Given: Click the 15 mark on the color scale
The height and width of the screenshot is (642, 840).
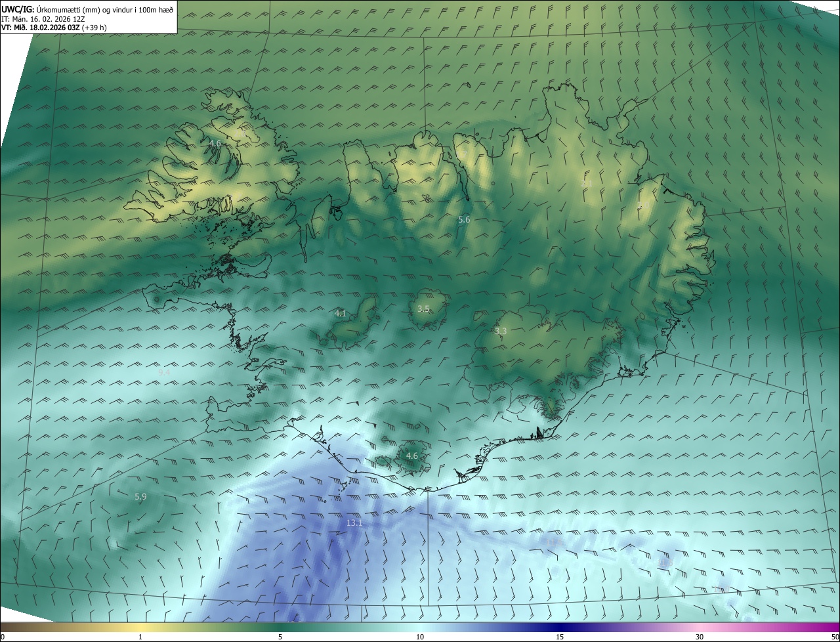Looking at the screenshot, I should tap(560, 637).
